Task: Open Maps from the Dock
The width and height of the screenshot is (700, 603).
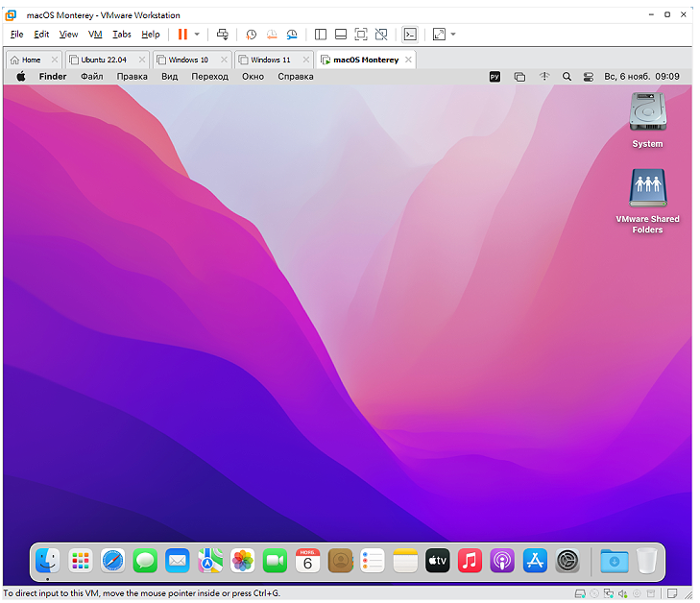Action: pyautogui.click(x=210, y=561)
